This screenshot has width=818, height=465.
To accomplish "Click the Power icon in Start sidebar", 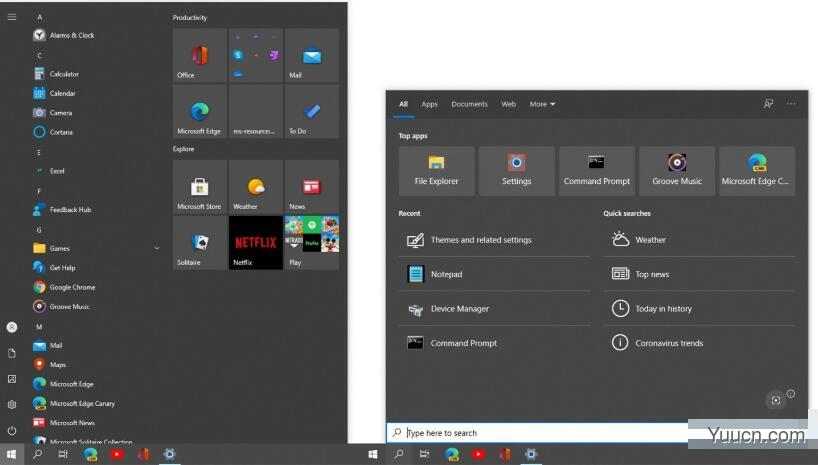I will pos(11,431).
